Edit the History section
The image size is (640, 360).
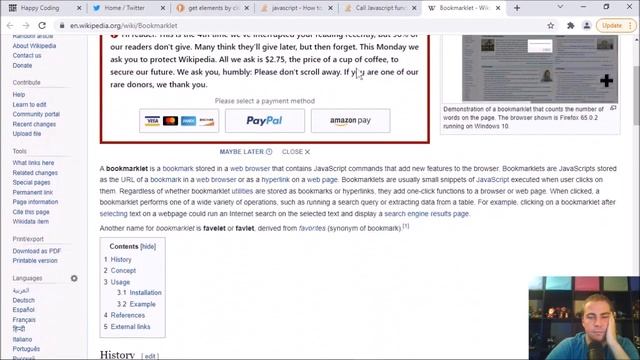point(150,356)
